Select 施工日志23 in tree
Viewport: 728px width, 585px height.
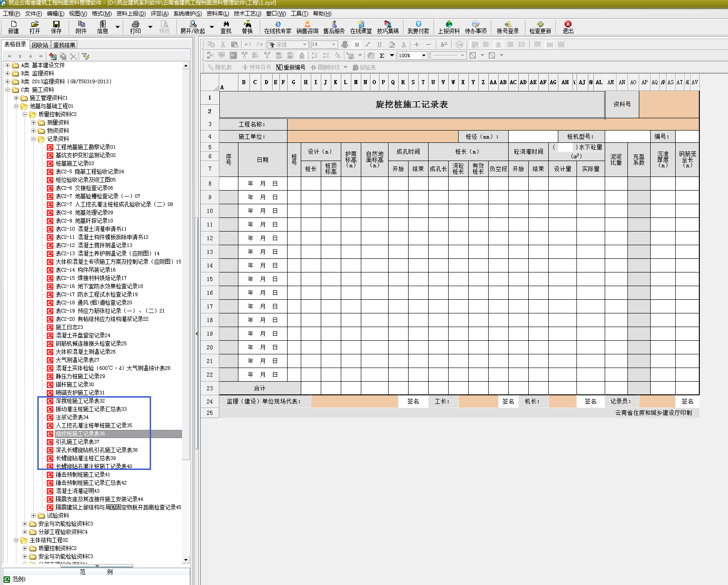pyautogui.click(x=69, y=327)
